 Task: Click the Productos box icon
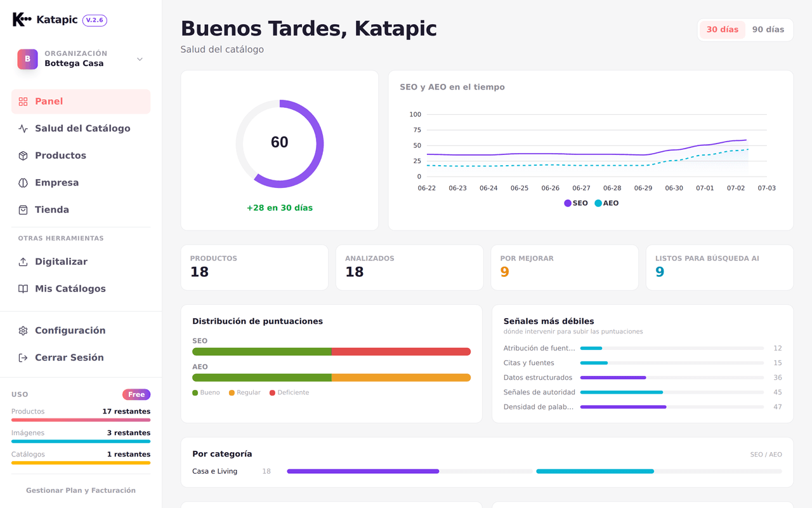coord(23,156)
